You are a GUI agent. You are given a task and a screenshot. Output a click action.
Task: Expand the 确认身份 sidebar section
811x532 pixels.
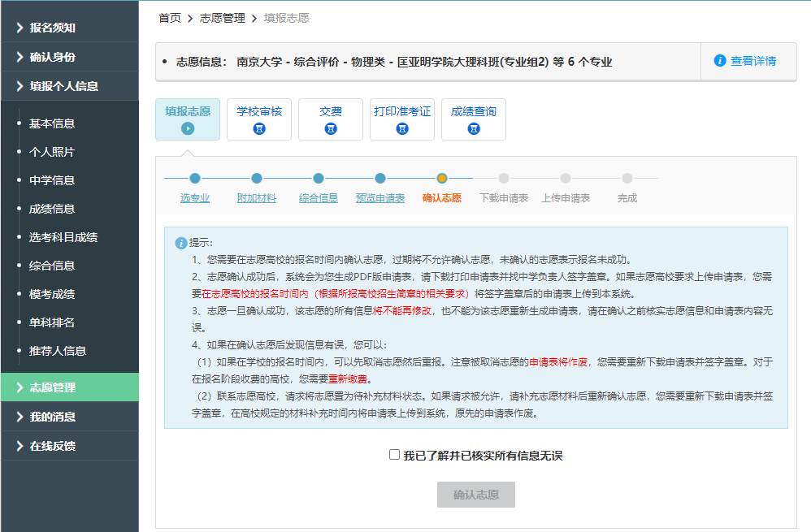point(53,57)
